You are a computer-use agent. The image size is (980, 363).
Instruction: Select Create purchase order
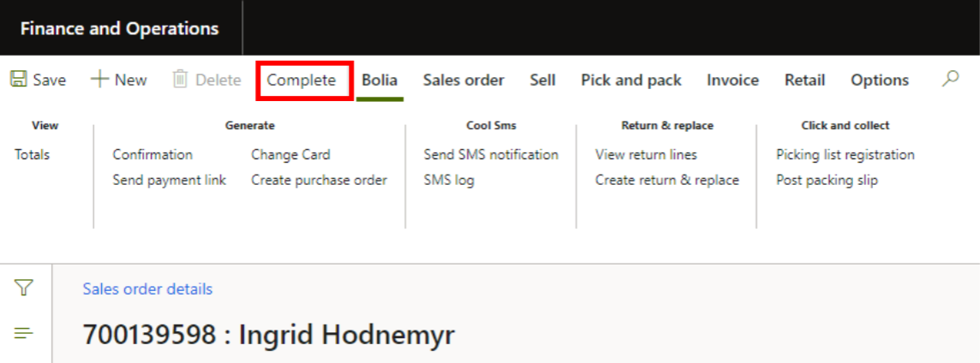(319, 181)
